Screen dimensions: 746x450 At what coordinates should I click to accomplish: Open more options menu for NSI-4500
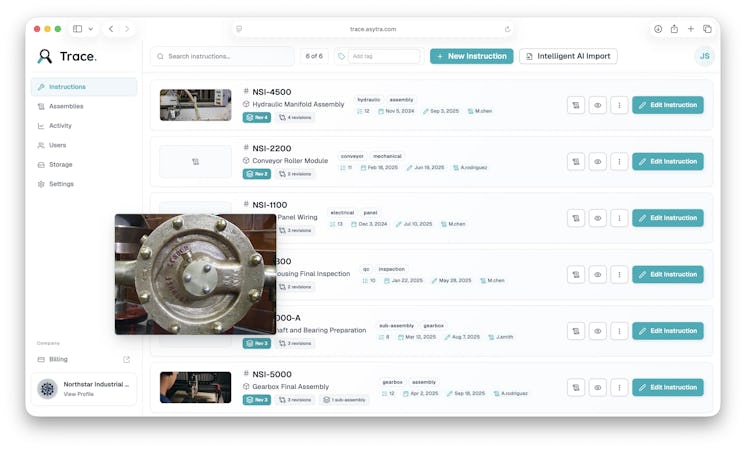point(619,105)
